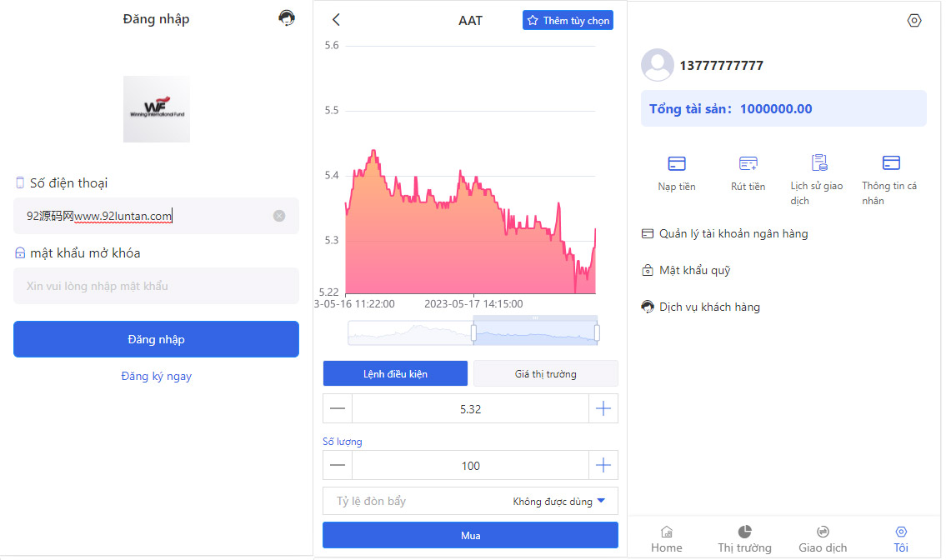Screen dimensions: 946x560
Task: Click the chart range slider's left handle
Action: [473, 333]
